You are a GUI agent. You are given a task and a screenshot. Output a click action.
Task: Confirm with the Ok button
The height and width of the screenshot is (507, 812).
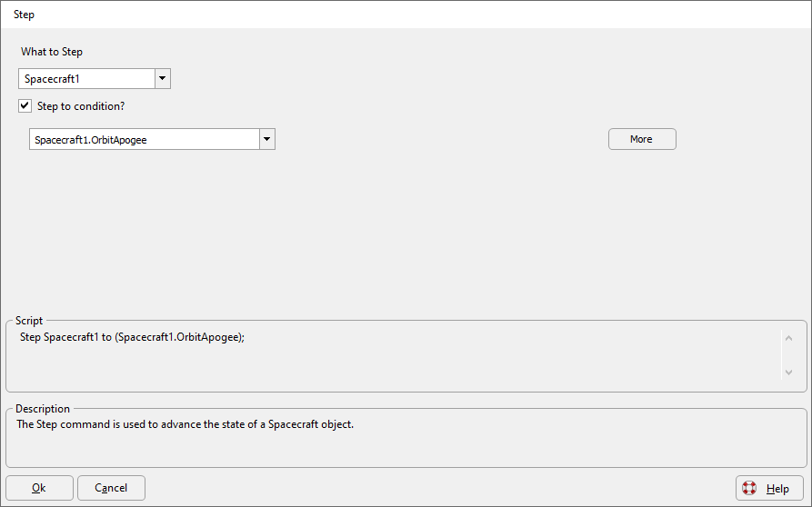point(39,488)
